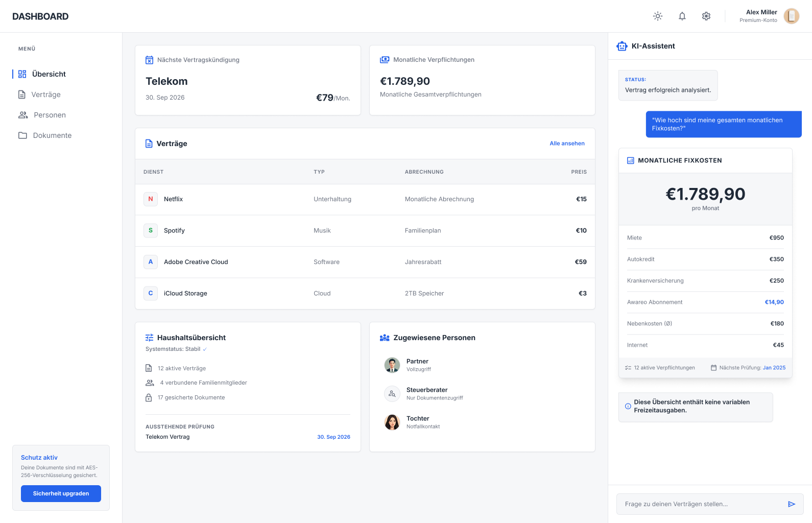
Task: Click the 12 aktive Verträge document icon
Action: 149,368
